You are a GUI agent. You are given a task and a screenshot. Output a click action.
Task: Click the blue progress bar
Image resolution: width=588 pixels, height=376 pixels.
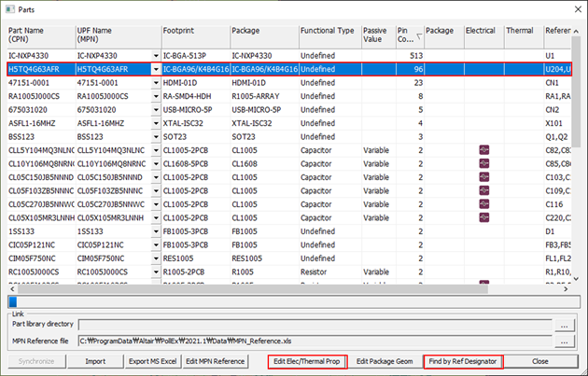11,300
